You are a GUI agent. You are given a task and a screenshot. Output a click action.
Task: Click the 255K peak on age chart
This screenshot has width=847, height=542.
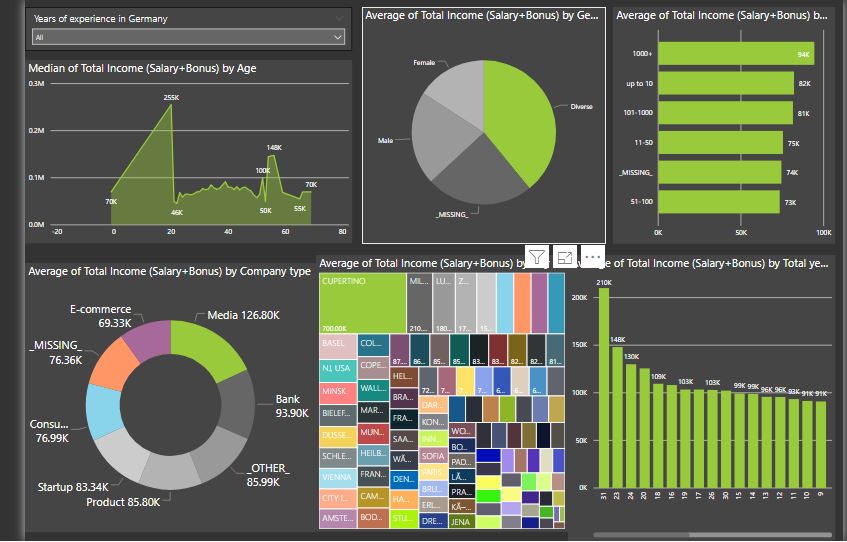[x=171, y=105]
